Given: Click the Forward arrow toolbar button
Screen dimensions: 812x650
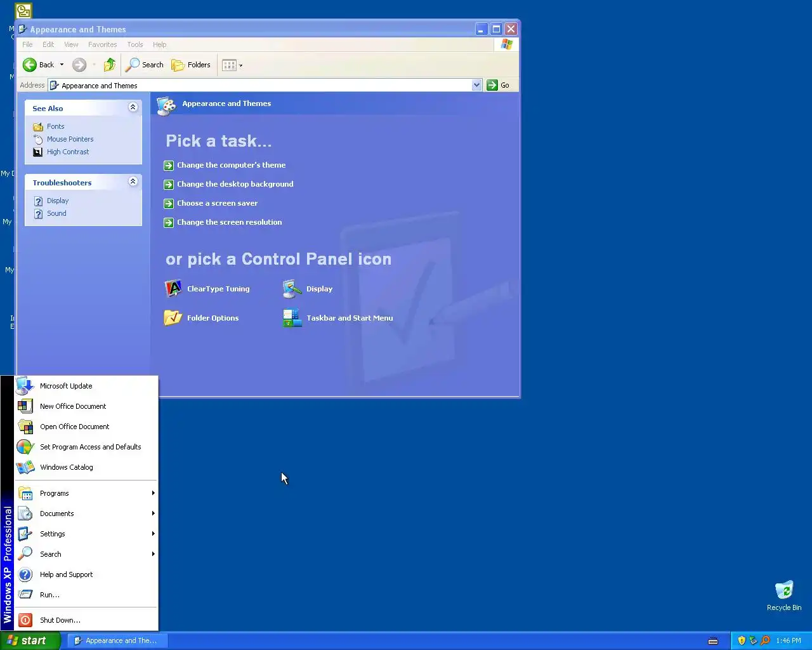Looking at the screenshot, I should pyautogui.click(x=79, y=65).
